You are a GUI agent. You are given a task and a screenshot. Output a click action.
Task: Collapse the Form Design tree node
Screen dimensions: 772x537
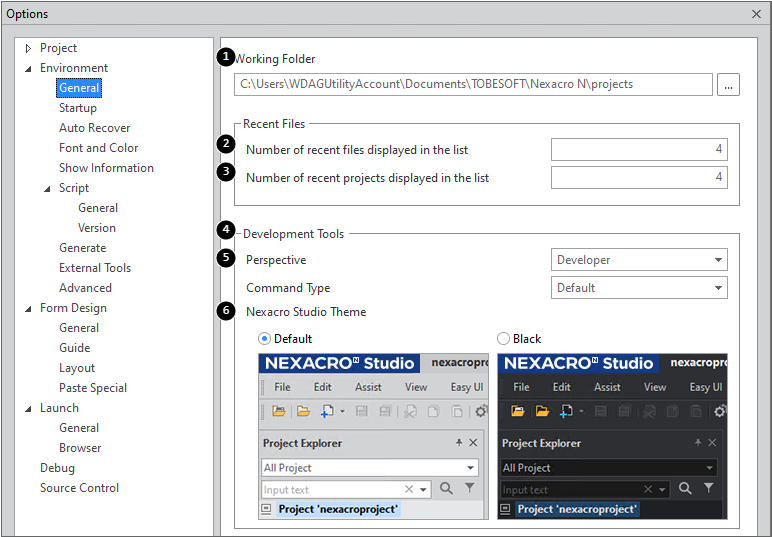tap(28, 308)
